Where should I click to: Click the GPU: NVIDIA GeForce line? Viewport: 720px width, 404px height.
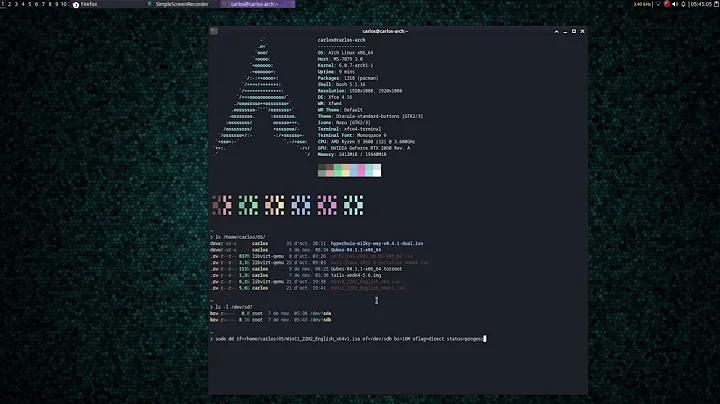click(364, 148)
